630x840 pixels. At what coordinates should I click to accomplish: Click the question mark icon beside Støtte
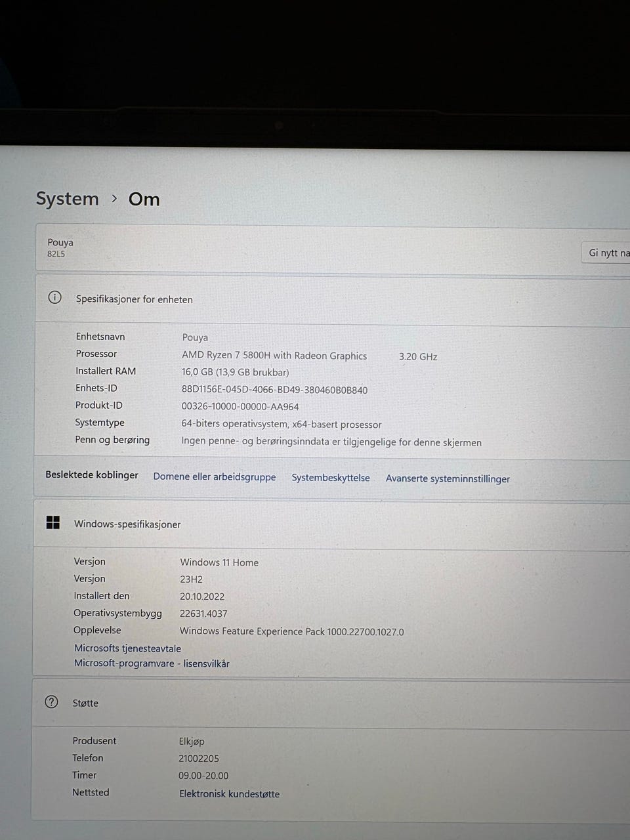51,702
